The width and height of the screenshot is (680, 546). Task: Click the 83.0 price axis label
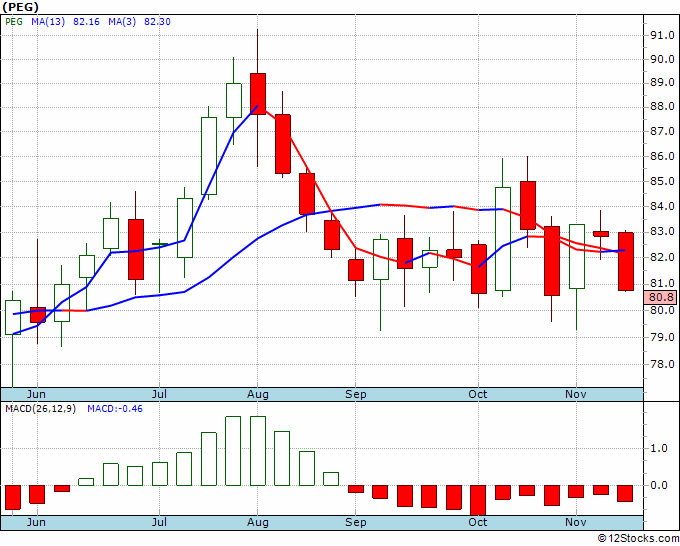[662, 231]
